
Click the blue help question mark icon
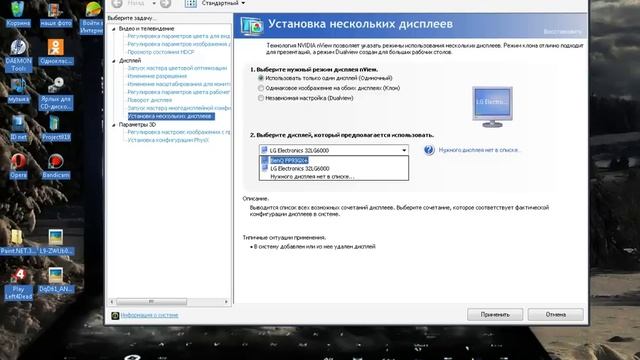click(429, 150)
